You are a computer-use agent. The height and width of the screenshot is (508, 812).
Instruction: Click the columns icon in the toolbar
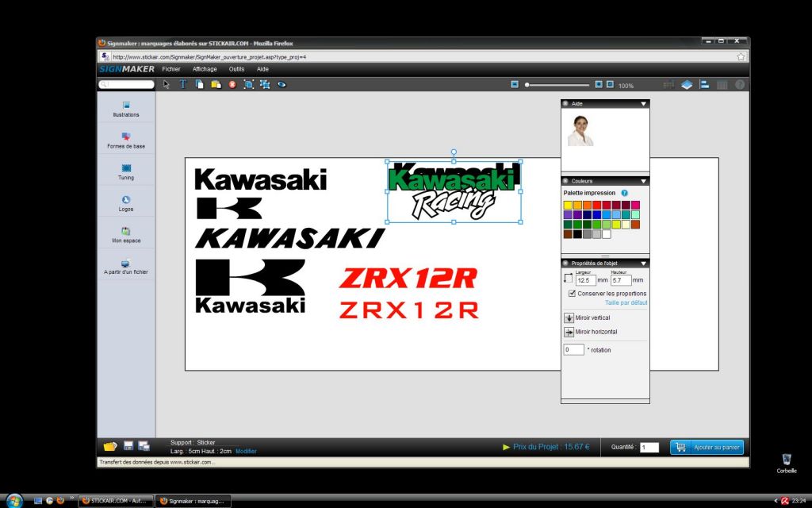722,84
